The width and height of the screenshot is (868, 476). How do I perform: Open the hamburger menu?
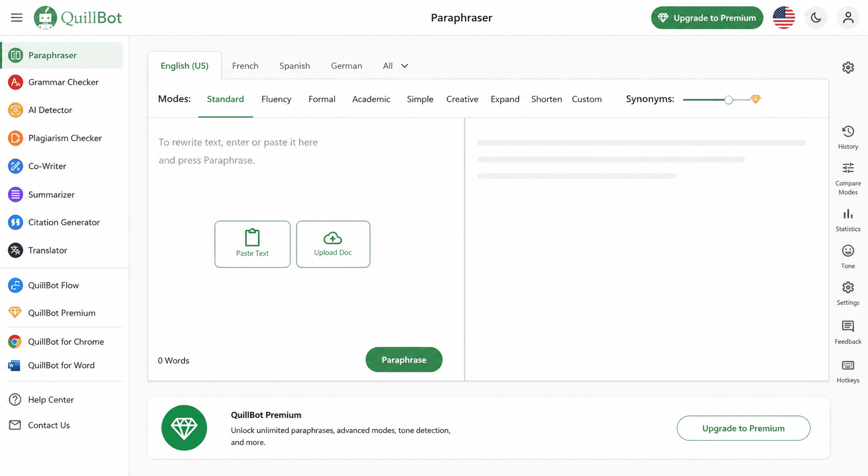pyautogui.click(x=17, y=17)
